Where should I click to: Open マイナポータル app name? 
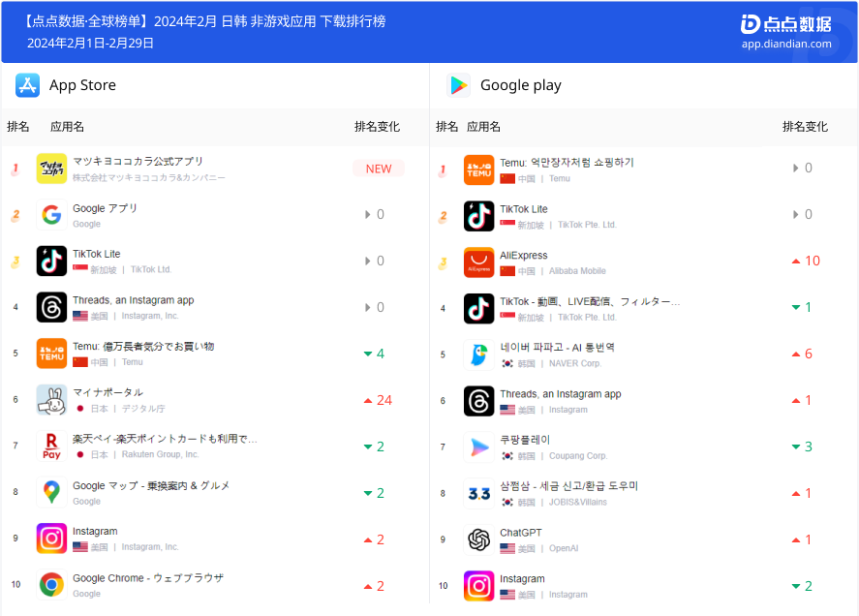coord(107,392)
